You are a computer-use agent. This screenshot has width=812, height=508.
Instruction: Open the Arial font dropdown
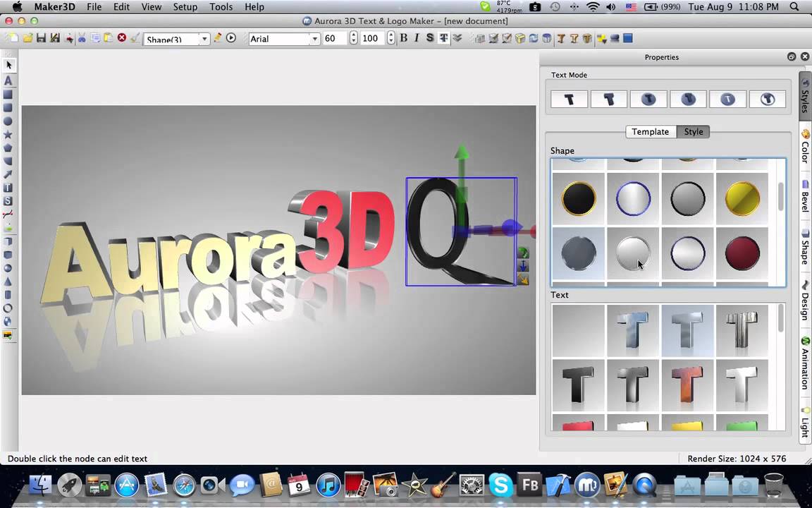click(314, 39)
